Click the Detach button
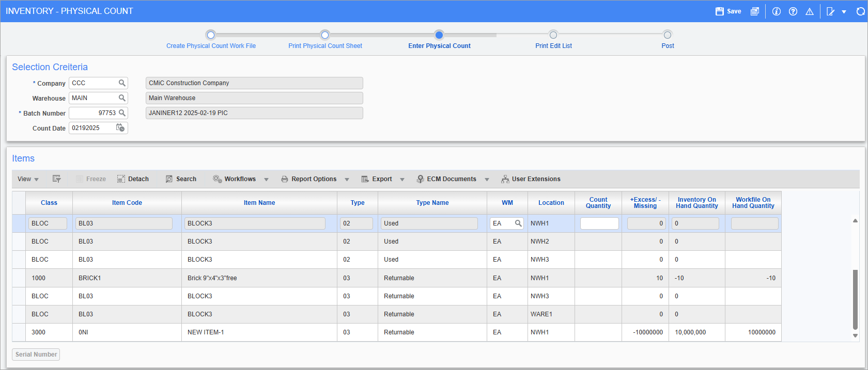 (x=133, y=179)
